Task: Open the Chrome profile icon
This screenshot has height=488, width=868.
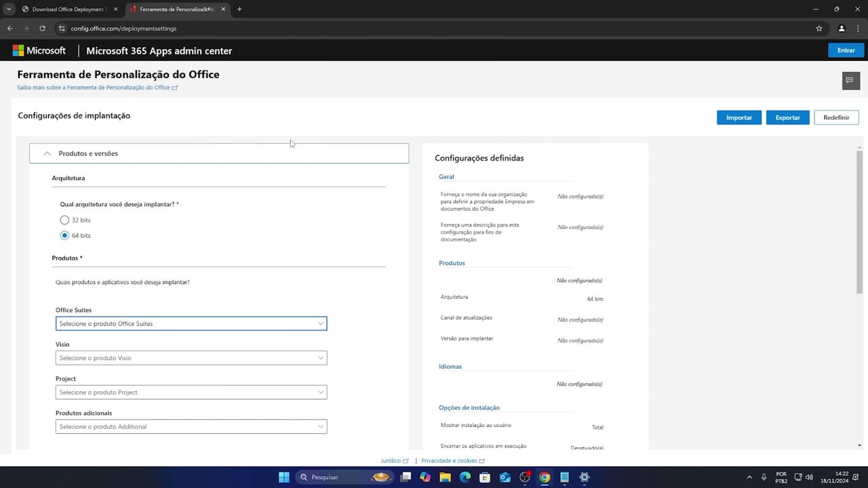Action: 842,28
